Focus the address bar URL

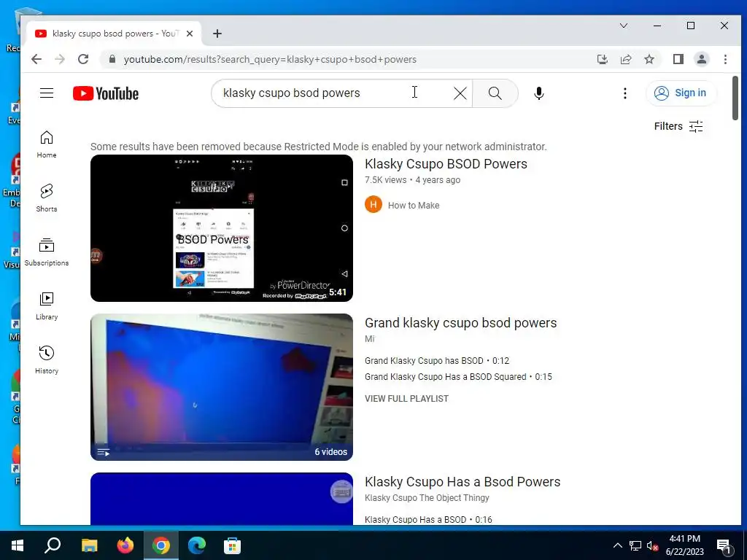pos(270,60)
